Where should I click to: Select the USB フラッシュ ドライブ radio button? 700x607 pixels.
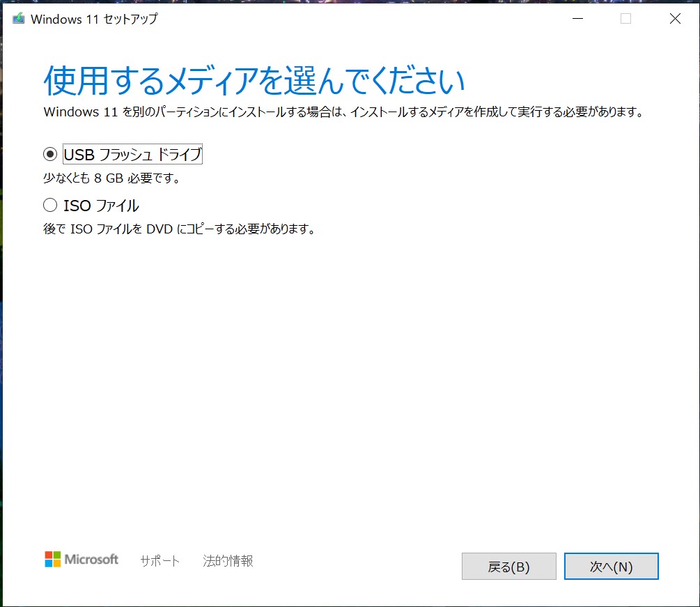50,155
